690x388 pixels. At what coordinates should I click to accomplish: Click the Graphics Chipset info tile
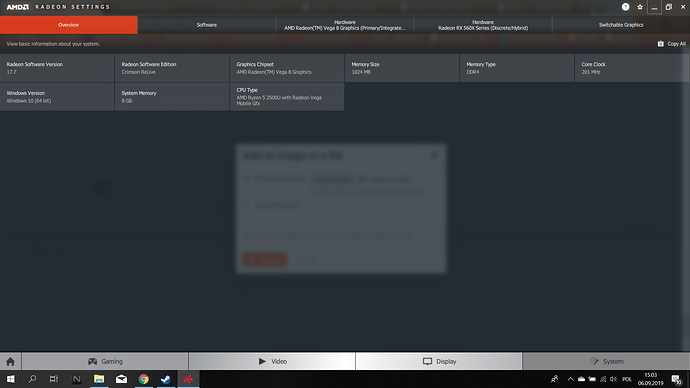tap(287, 68)
